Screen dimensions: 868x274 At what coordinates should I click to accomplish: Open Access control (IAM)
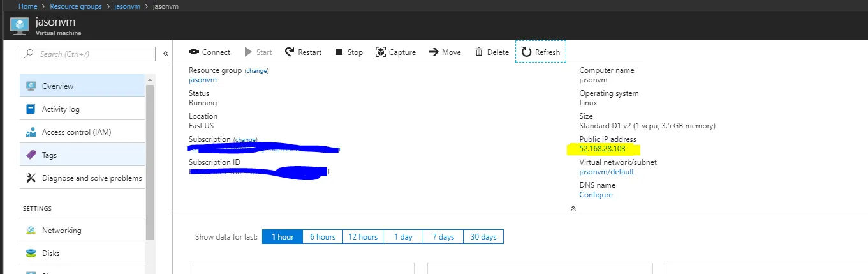[x=83, y=132]
